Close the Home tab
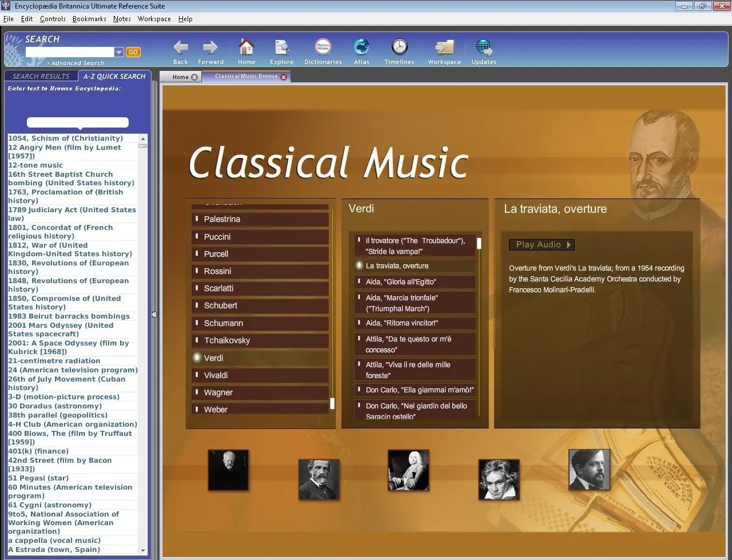The image size is (732, 560). [x=194, y=77]
